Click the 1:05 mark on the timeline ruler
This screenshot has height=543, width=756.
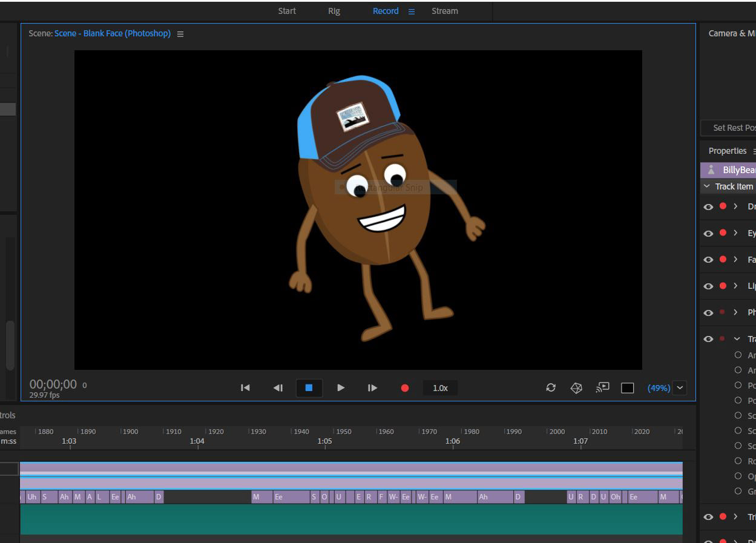click(x=325, y=441)
